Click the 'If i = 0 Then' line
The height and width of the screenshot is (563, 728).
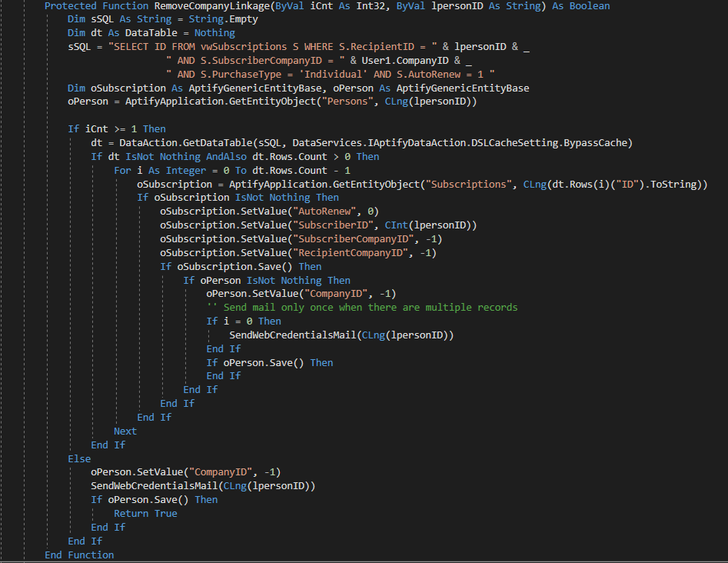pos(243,321)
